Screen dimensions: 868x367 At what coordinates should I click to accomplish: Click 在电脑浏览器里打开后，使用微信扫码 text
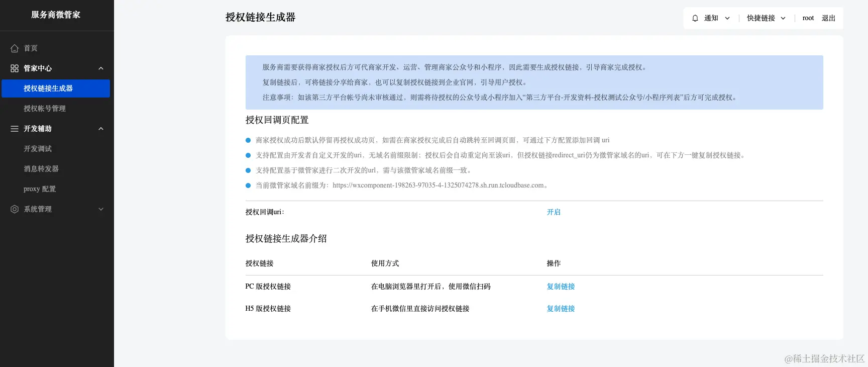[430, 287]
